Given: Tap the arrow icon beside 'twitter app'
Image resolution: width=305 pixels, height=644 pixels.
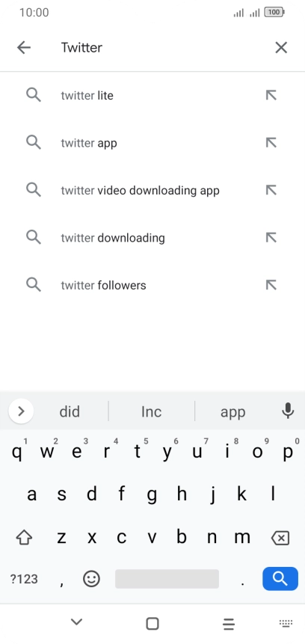Looking at the screenshot, I should 271,143.
